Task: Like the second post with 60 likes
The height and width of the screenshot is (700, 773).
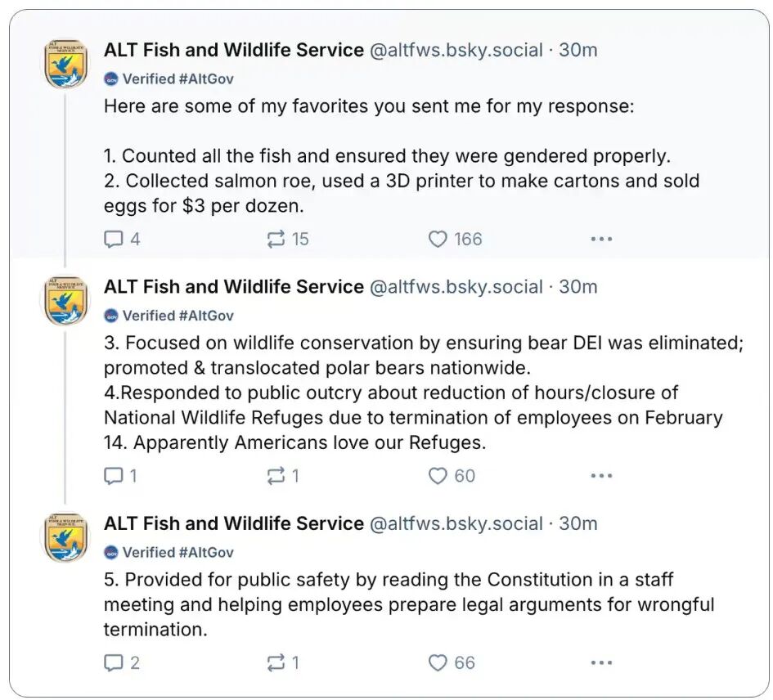Action: (438, 476)
